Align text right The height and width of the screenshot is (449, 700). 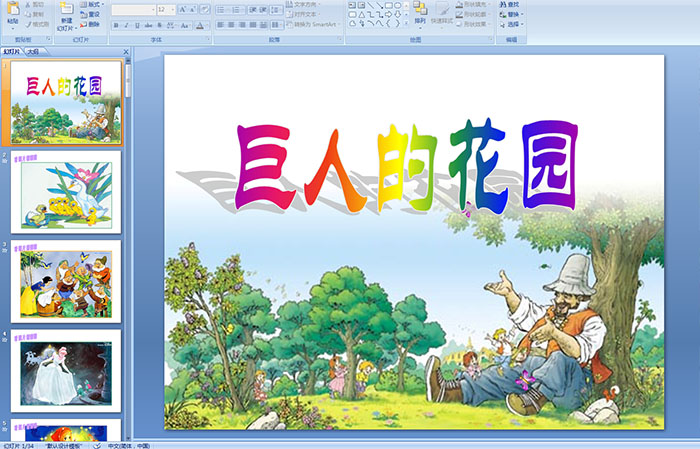click(x=242, y=25)
